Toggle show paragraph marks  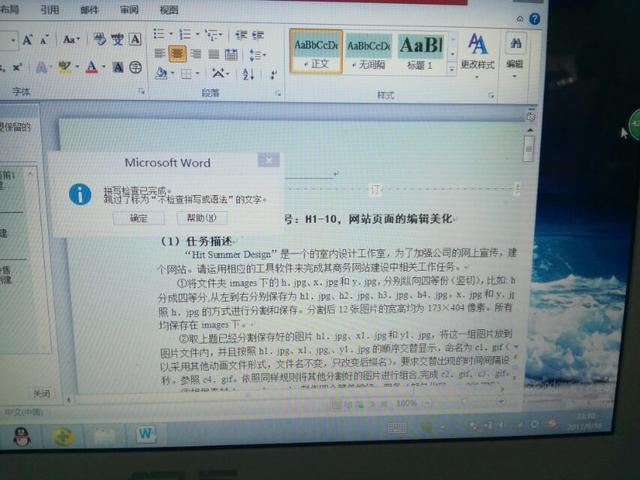pyautogui.click(x=273, y=75)
